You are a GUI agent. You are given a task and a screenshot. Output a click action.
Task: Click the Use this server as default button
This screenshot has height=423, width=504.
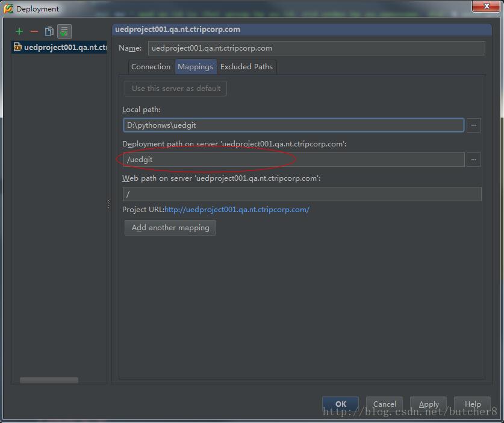coord(176,89)
